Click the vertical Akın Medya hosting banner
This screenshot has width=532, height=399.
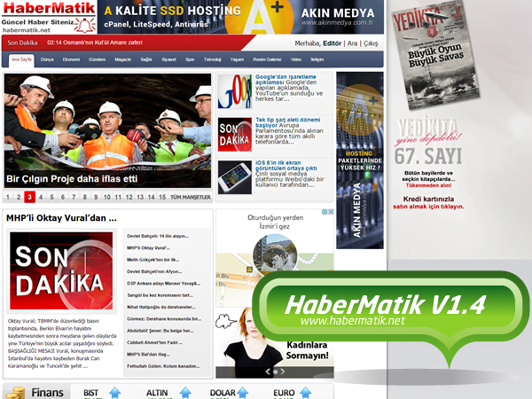pyautogui.click(x=360, y=160)
